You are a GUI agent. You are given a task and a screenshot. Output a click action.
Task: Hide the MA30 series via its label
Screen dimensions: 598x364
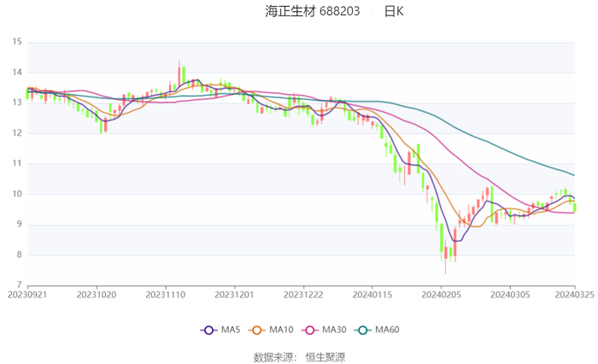[335, 330]
